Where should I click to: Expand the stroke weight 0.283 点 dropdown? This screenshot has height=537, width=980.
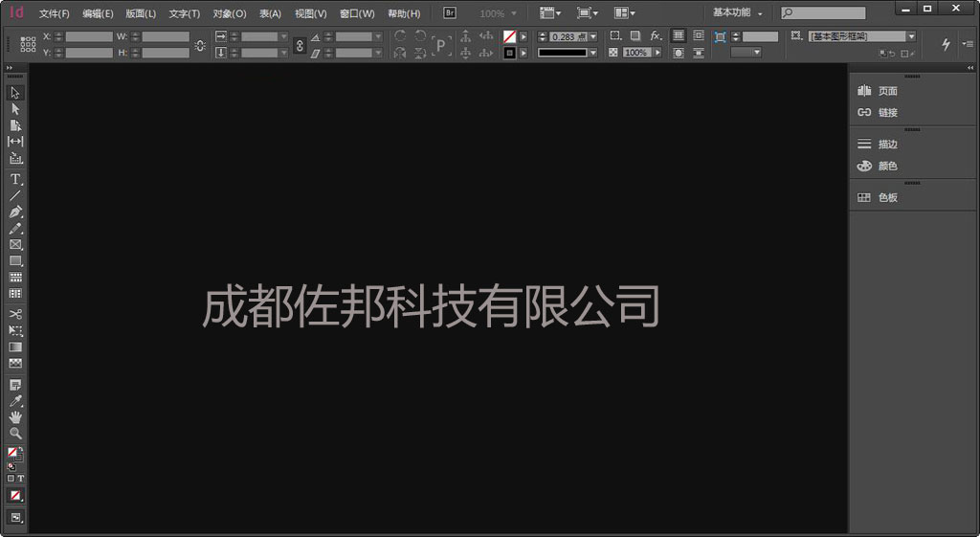[592, 36]
